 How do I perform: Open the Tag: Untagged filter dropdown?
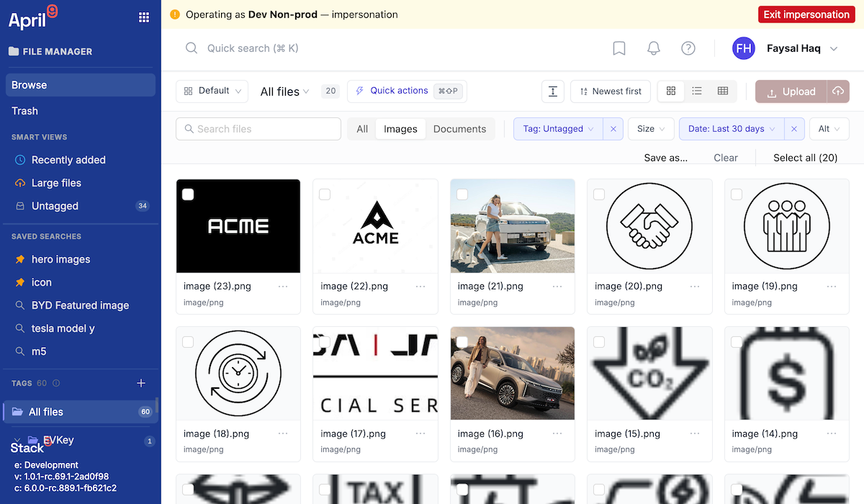tap(558, 129)
